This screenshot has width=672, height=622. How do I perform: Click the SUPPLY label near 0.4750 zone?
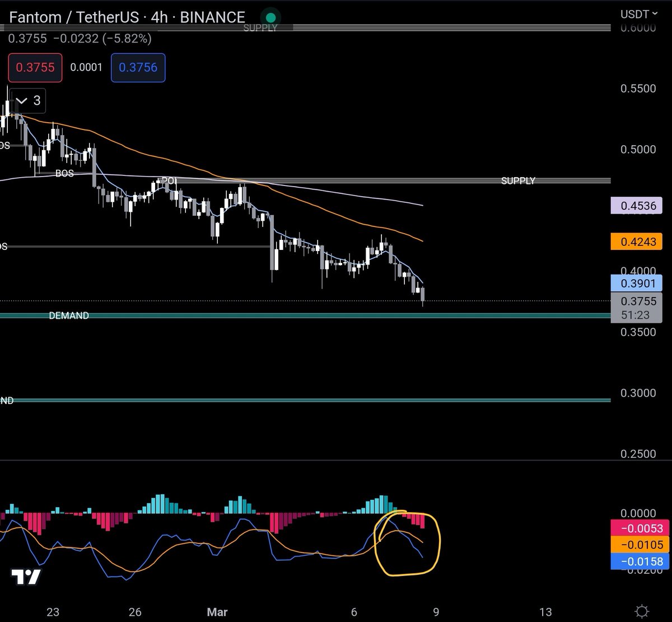pos(518,180)
